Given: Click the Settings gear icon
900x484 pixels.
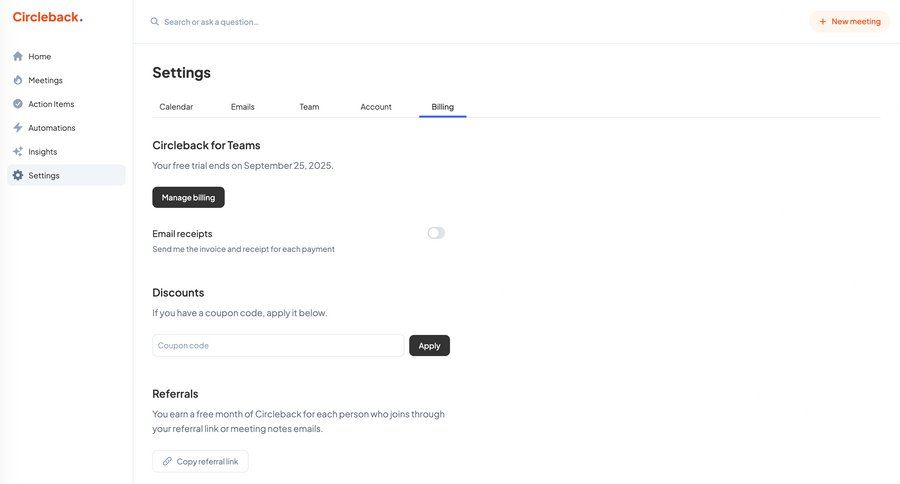Looking at the screenshot, I should pyautogui.click(x=18, y=176).
